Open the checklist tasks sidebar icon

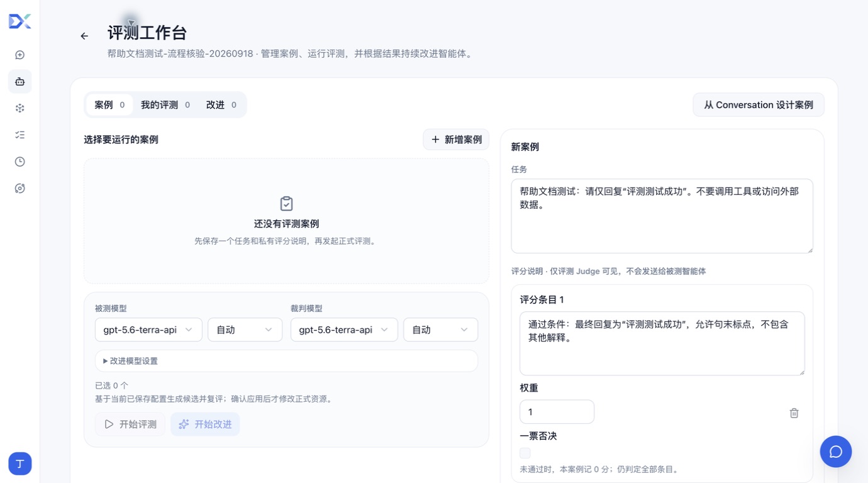20,135
